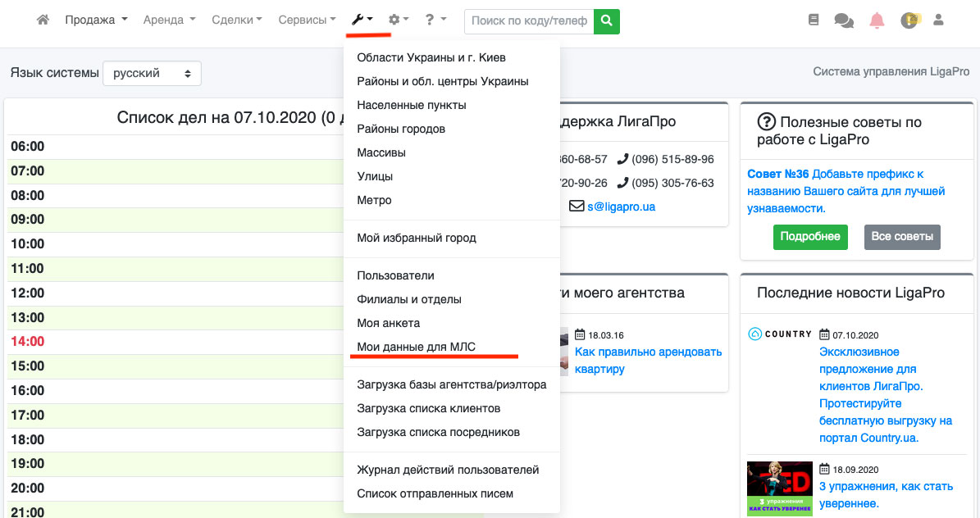Open the book icon in top bar

[x=814, y=20]
